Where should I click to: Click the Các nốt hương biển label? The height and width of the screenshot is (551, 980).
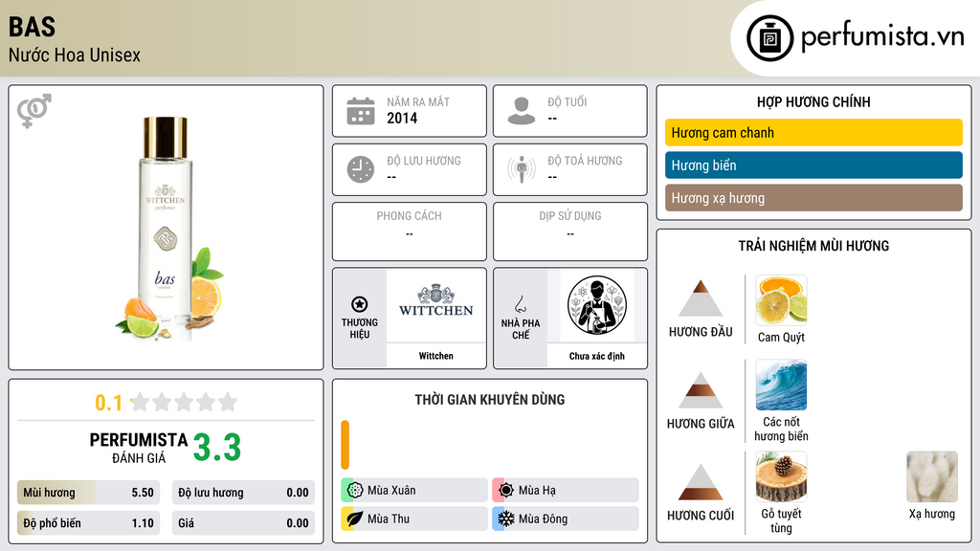point(781,429)
